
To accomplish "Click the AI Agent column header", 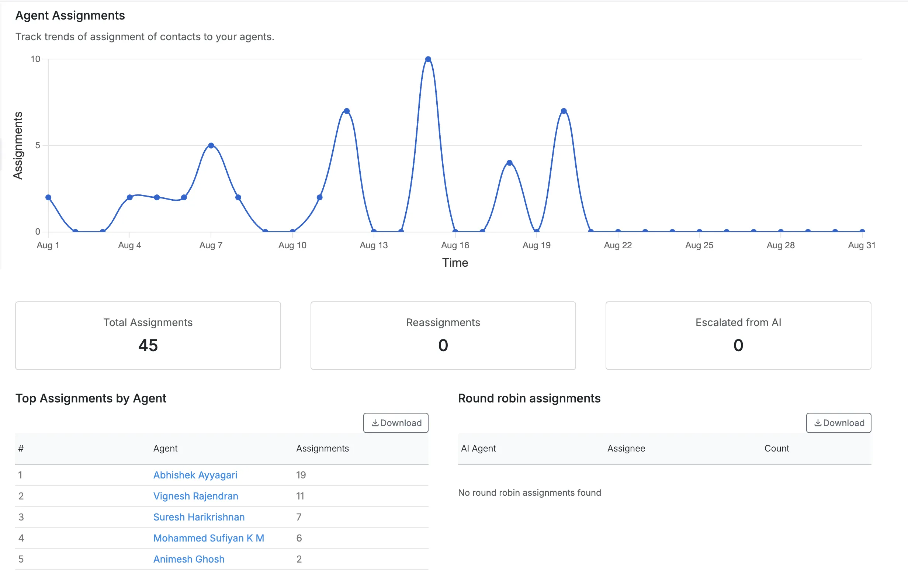I will 478,448.
